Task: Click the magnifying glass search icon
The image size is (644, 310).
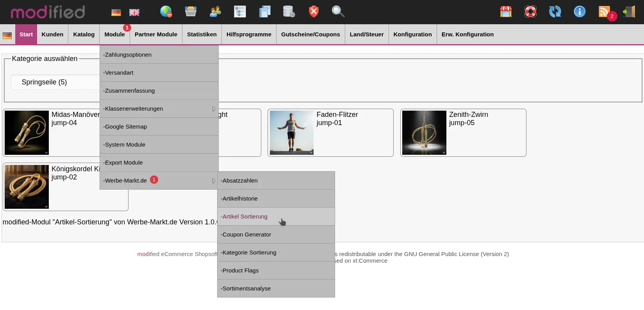Action: [x=338, y=12]
